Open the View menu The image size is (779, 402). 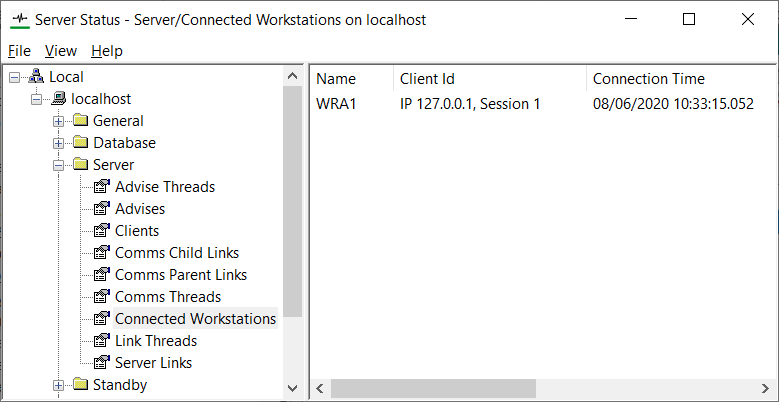(x=61, y=51)
